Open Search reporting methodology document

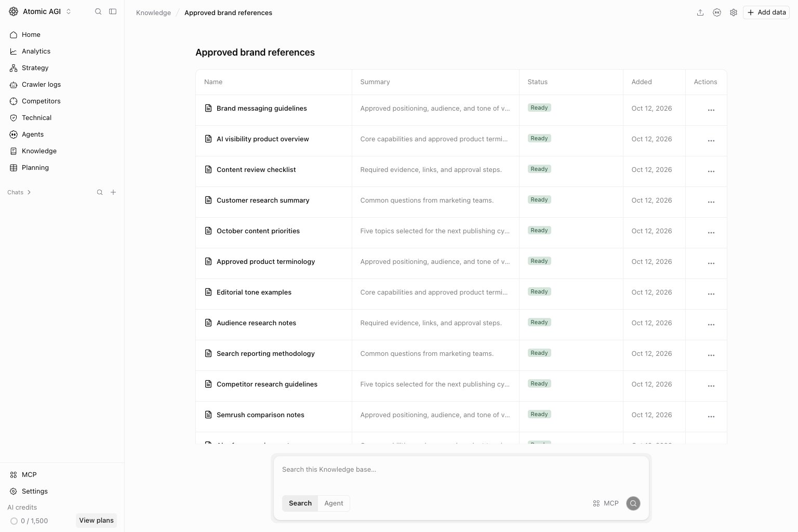point(266,354)
